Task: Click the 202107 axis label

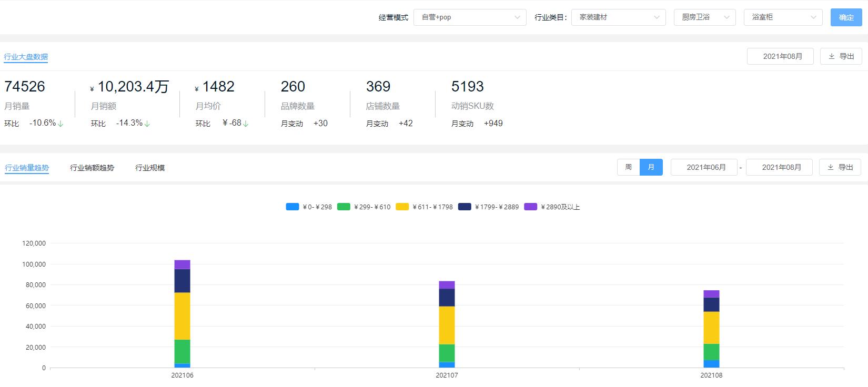Action: coord(447,375)
